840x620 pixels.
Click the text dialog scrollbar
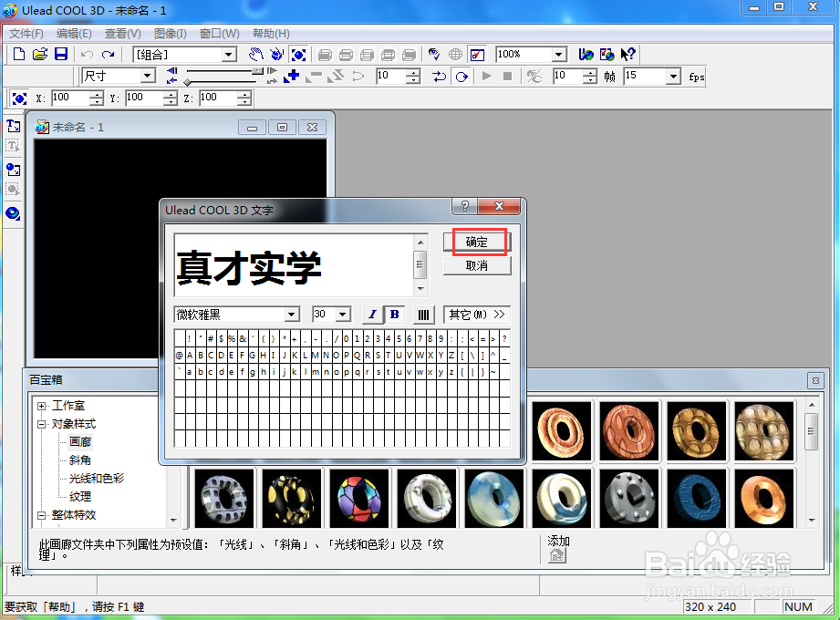(420, 265)
